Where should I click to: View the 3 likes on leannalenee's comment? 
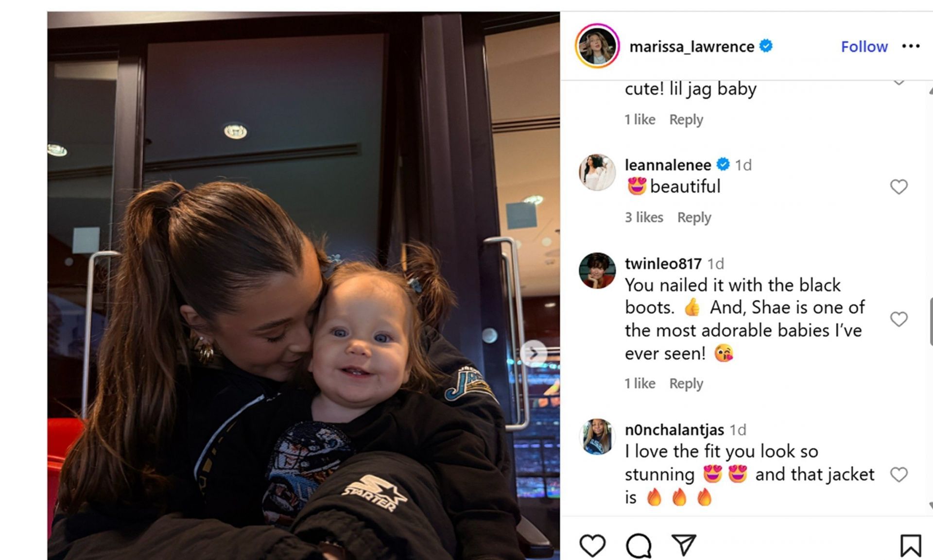[x=644, y=217]
